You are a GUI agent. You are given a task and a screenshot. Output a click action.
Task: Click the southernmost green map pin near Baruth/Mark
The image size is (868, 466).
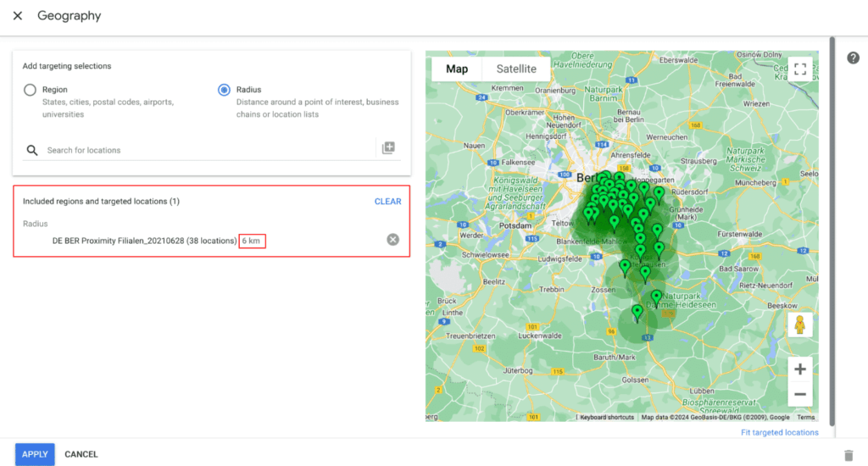coord(637,313)
